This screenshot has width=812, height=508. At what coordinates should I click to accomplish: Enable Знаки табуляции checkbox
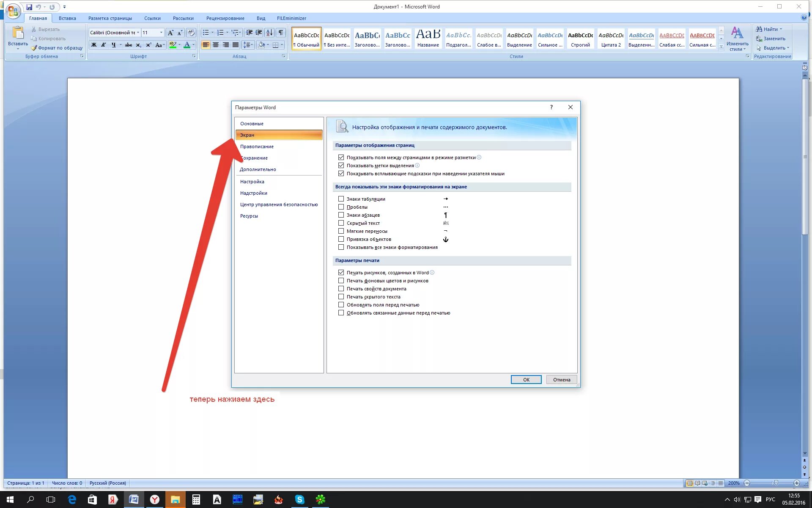341,199
